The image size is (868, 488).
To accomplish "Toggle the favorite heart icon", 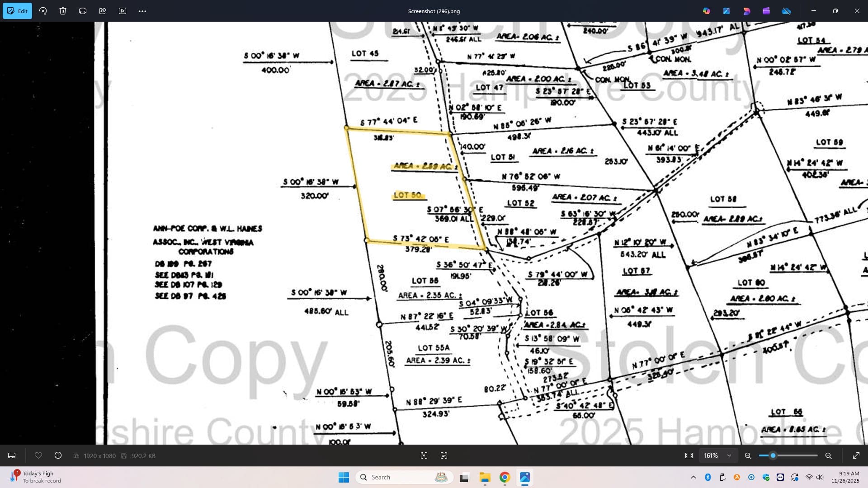I will (38, 455).
